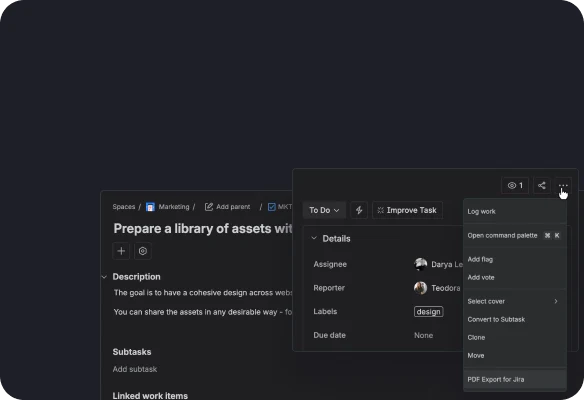Select Log work menu item
This screenshot has height=400, width=584.
tap(515, 212)
